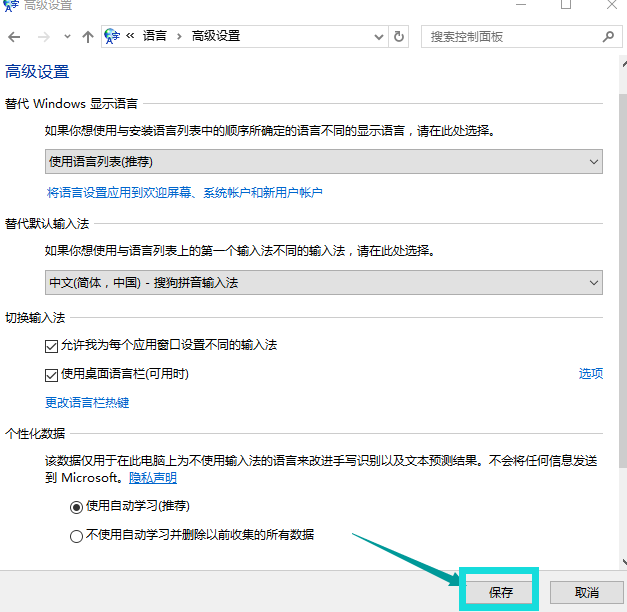
Task: Expand the address bar history dropdown
Action: (x=378, y=37)
